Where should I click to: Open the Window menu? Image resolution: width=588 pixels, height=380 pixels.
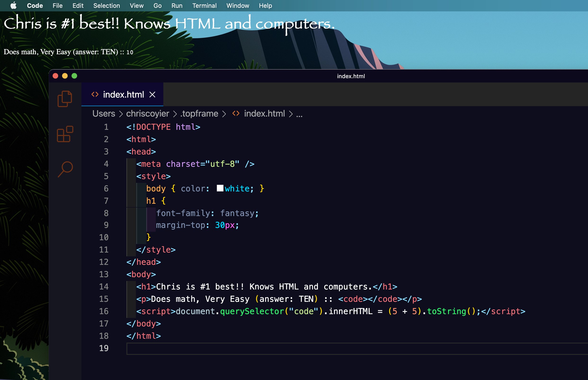[238, 5]
